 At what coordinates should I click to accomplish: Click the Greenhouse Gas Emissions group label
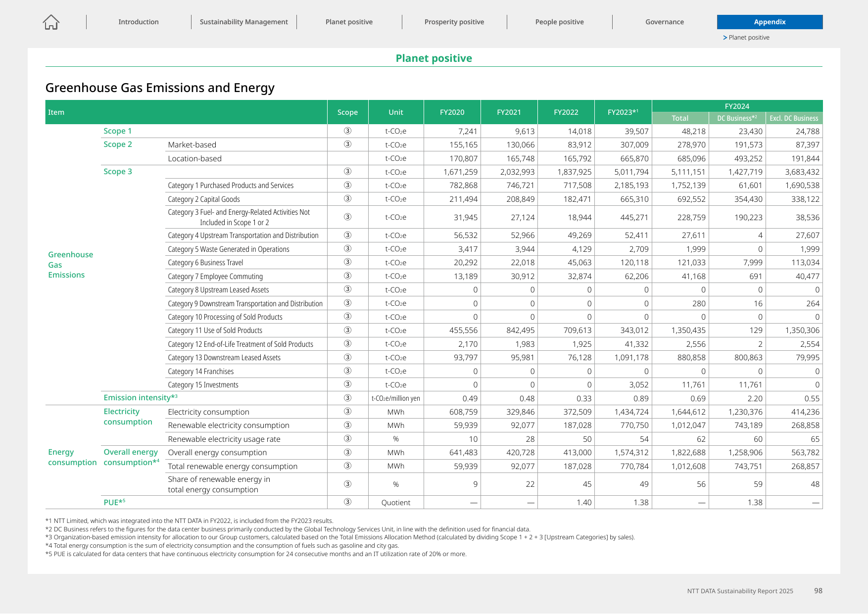pos(70,265)
